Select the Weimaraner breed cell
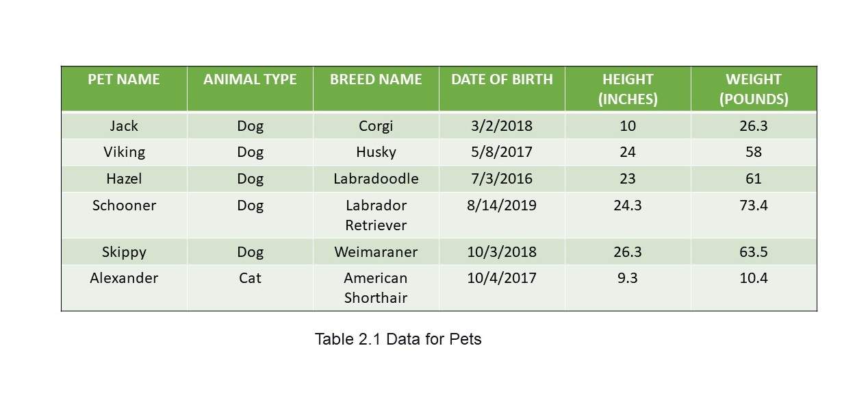868x396 pixels. (376, 251)
